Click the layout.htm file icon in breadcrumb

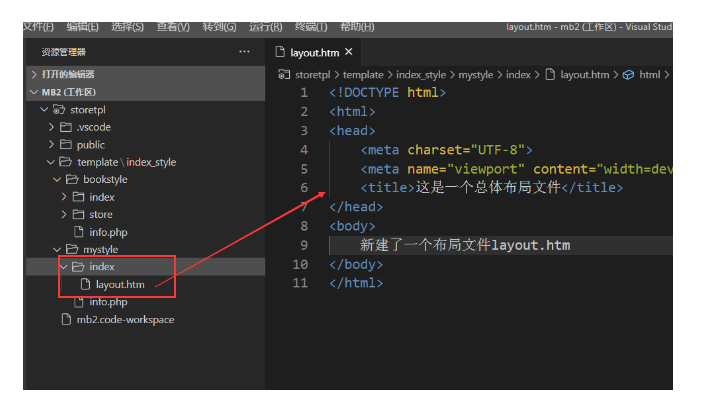click(550, 74)
